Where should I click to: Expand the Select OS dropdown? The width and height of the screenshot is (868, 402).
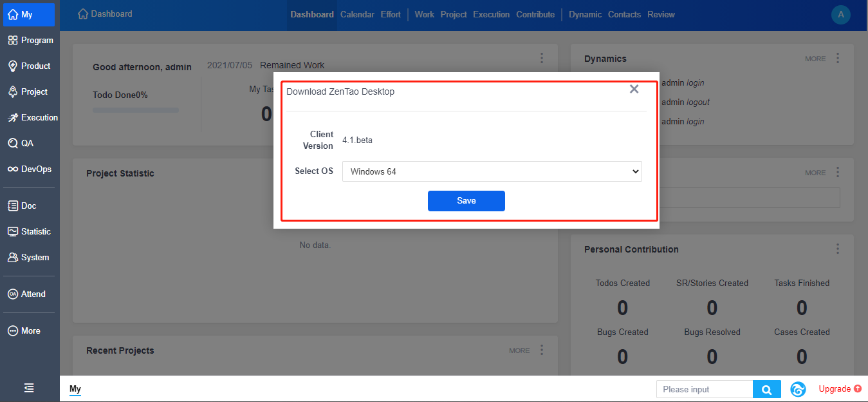pos(492,171)
